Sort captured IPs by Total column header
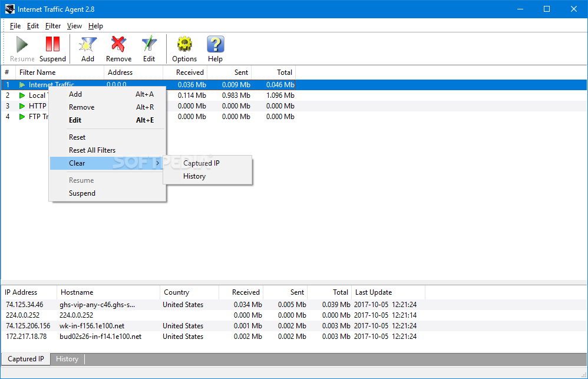This screenshot has height=379, width=588. (x=329, y=292)
